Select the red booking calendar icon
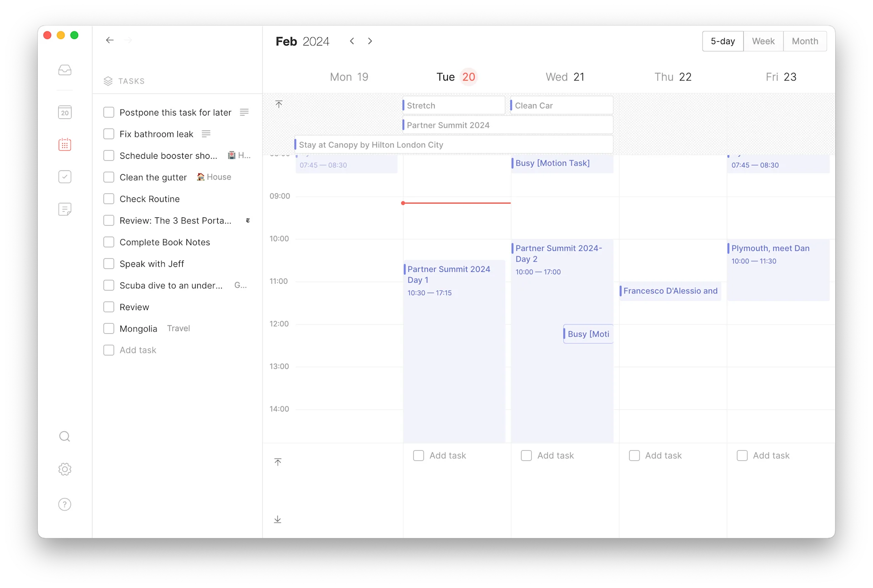Viewport: 873px width, 588px height. click(65, 145)
